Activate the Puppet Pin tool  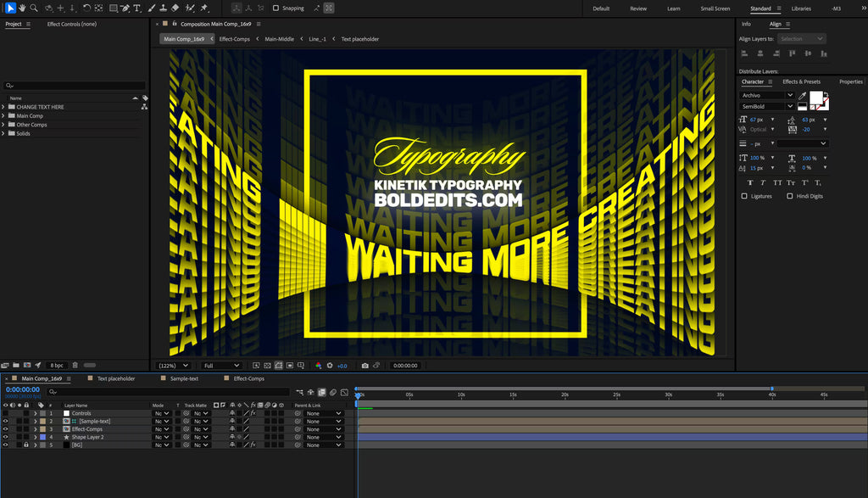(205, 8)
